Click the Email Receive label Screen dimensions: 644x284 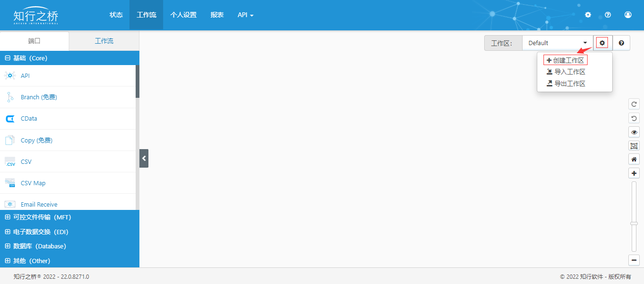[39, 205]
